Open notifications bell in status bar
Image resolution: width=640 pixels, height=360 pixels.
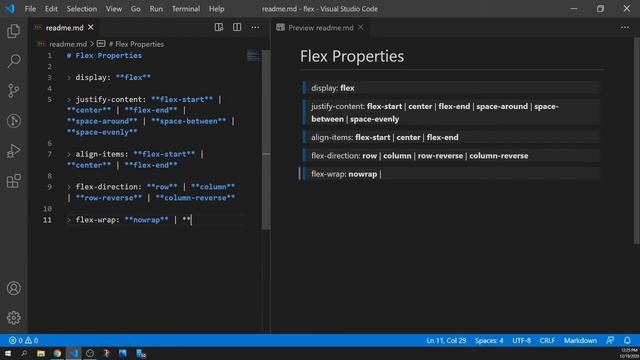[627, 340]
